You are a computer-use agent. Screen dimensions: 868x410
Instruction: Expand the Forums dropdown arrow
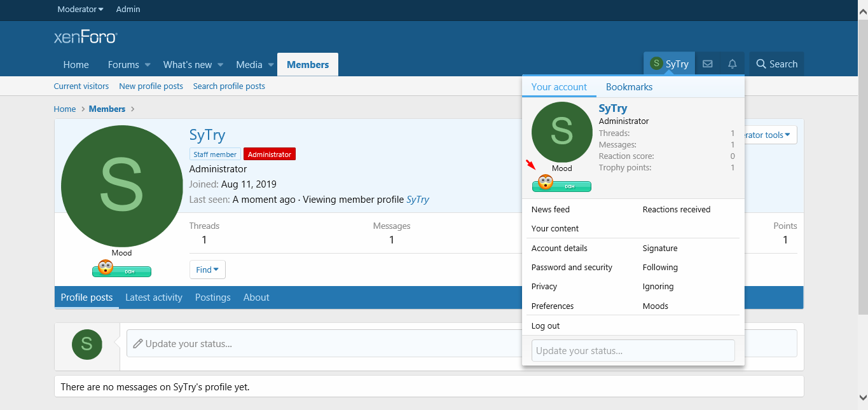(148, 65)
